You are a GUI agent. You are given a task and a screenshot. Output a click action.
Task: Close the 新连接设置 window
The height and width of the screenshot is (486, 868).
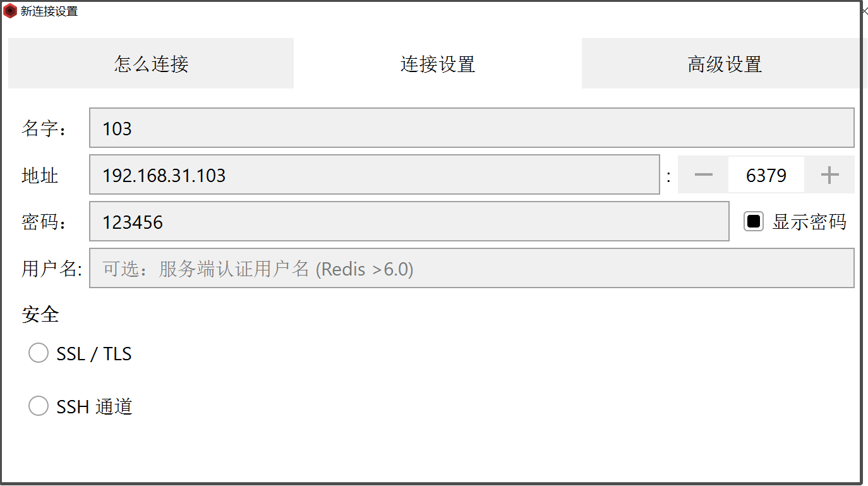click(864, 11)
